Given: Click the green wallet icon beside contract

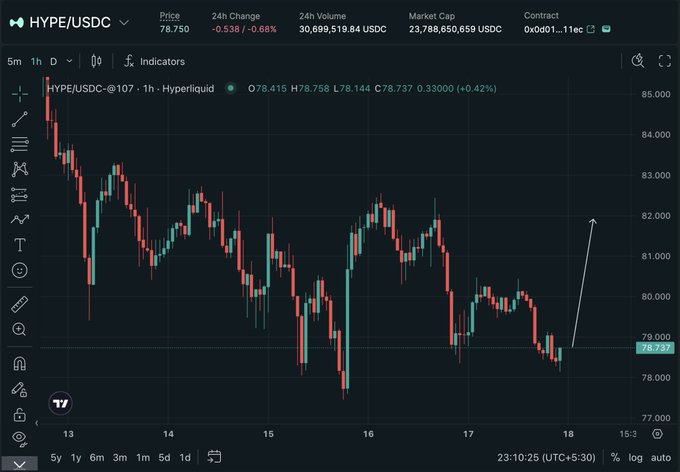Looking at the screenshot, I should point(606,29).
